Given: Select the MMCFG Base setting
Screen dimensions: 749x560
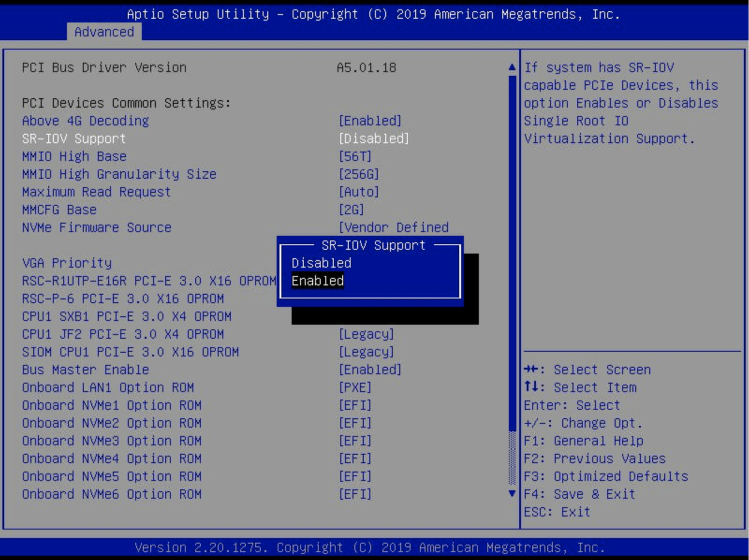Looking at the screenshot, I should point(59,210).
